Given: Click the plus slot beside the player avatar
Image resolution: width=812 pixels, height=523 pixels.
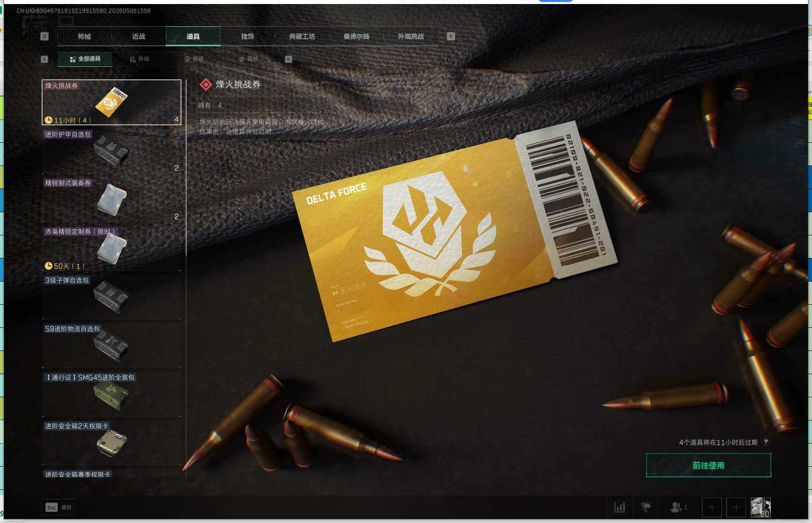Looking at the screenshot, I should [736, 507].
